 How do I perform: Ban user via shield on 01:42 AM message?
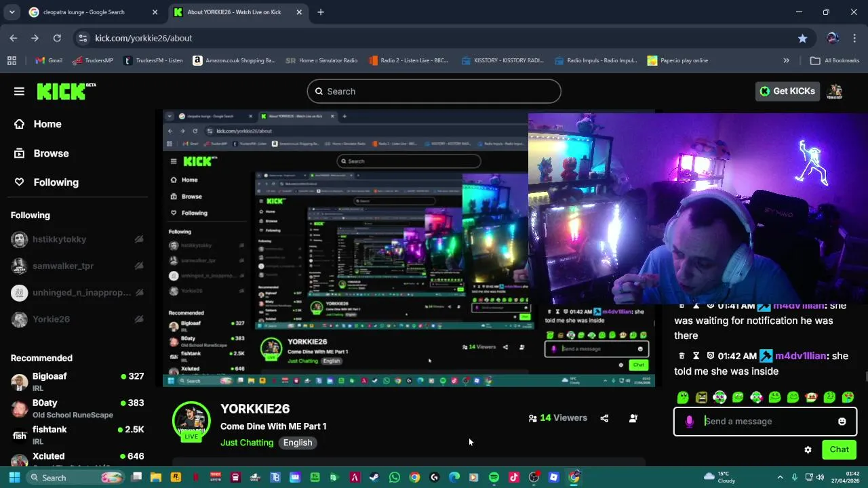point(710,356)
